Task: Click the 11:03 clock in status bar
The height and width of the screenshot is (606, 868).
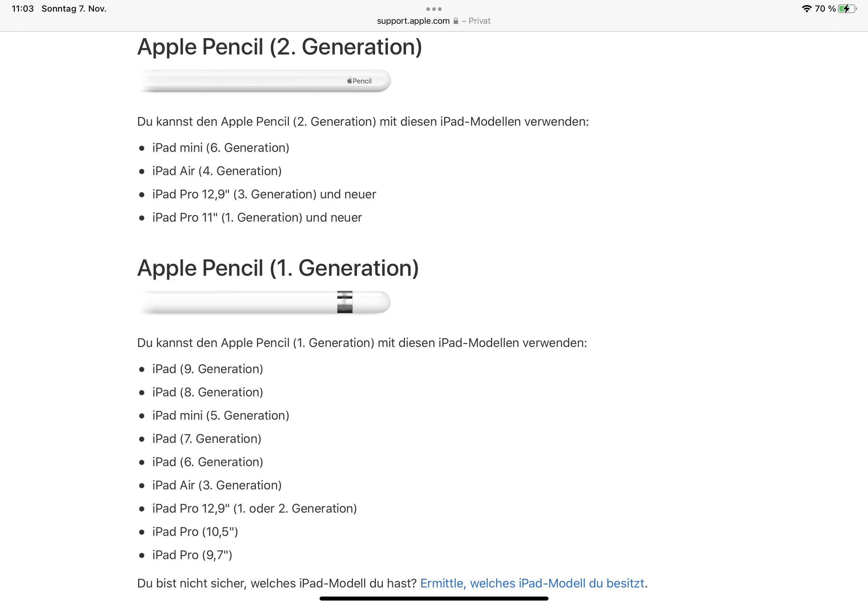Action: coord(23,9)
